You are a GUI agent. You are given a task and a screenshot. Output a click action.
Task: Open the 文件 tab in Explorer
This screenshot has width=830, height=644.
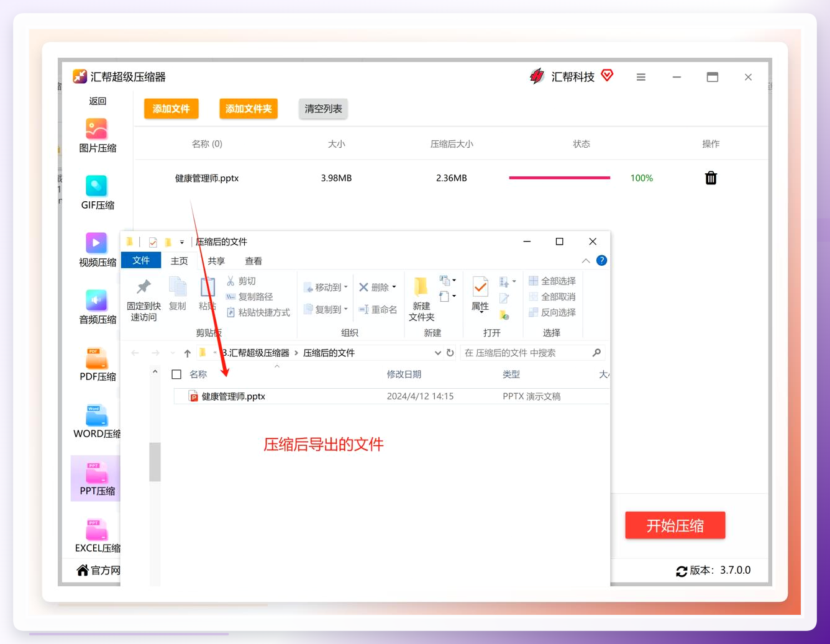pyautogui.click(x=141, y=261)
